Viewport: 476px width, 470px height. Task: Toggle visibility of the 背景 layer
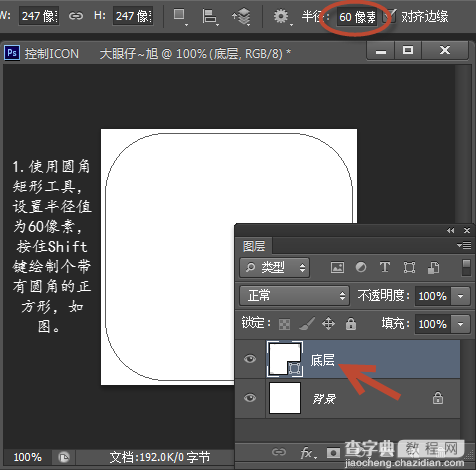pos(250,398)
